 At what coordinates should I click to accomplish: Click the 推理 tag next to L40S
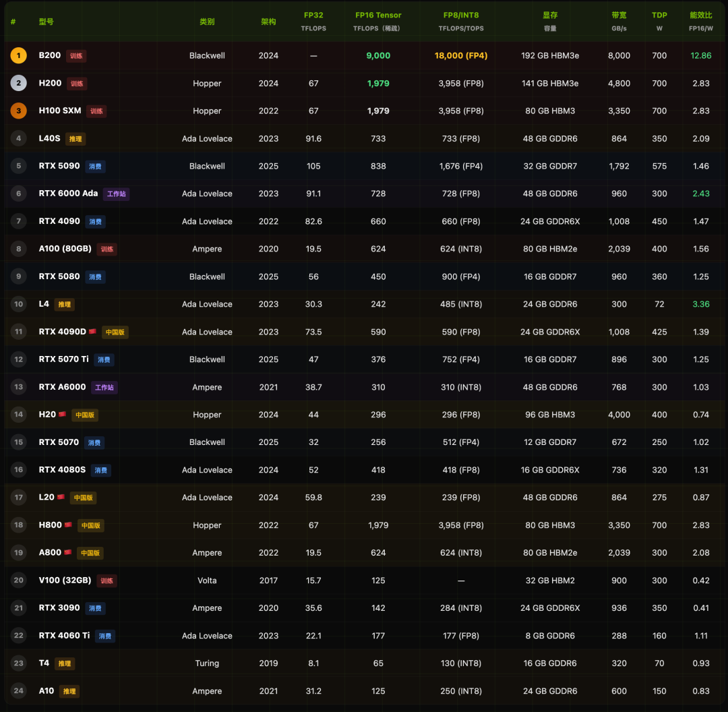pyautogui.click(x=75, y=139)
